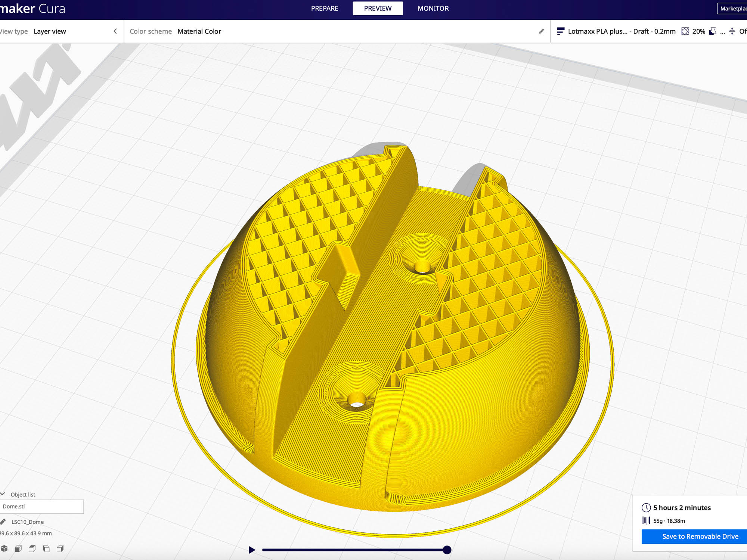Click the clock print time icon
The width and height of the screenshot is (747, 560).
(x=646, y=507)
